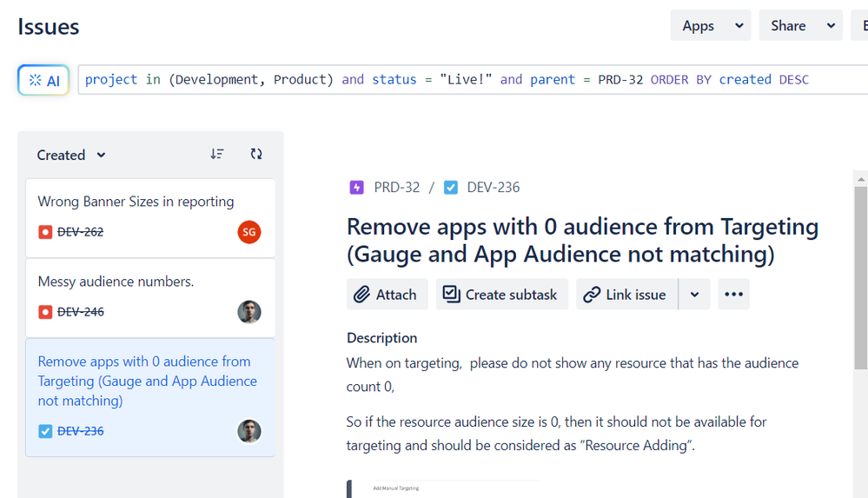Image resolution: width=868 pixels, height=498 pixels.
Task: Toggle the sort order icon
Action: click(x=217, y=154)
